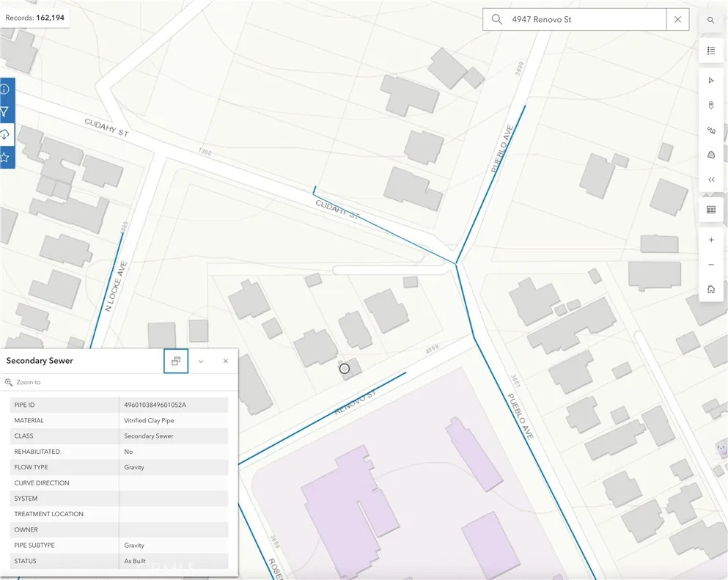Screen dimensions: 728x580
Task: Click the cloud download icon
Action: point(5,134)
